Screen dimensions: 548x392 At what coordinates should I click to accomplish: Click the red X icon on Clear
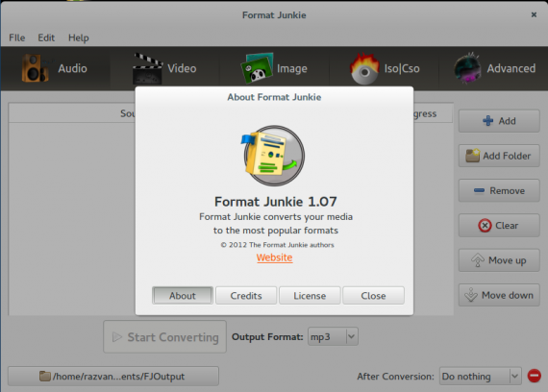485,226
